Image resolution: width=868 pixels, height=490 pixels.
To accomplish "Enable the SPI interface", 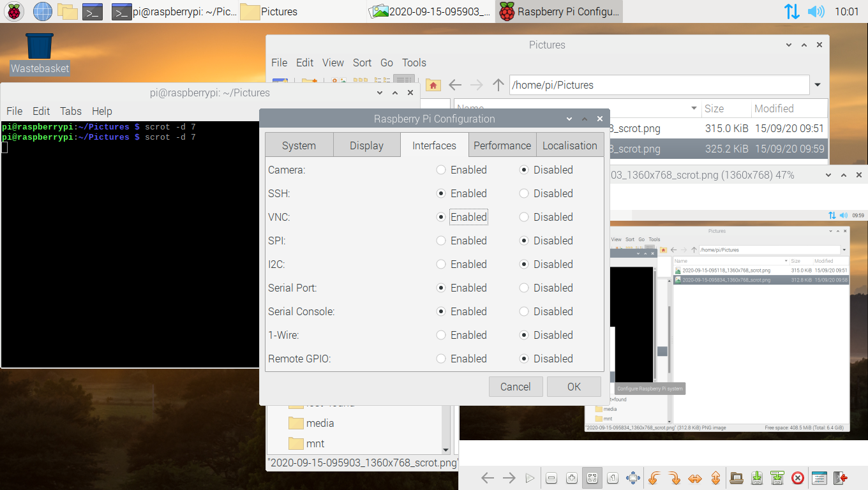I will click(x=441, y=241).
